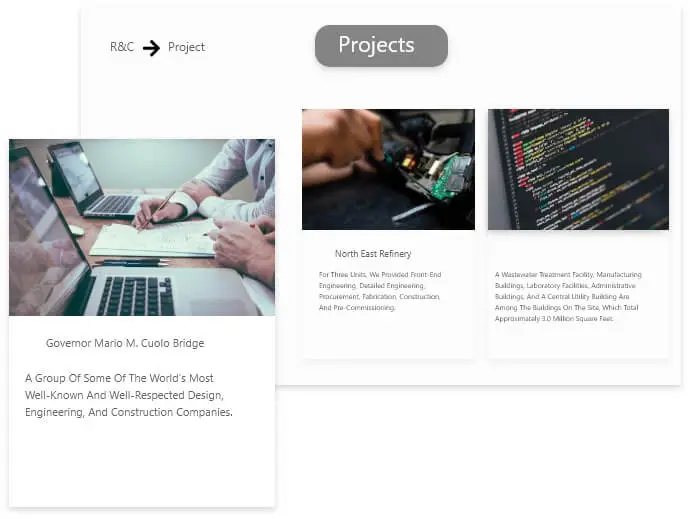
Task: Open the laptop meeting photo thumbnail
Action: tap(142, 227)
